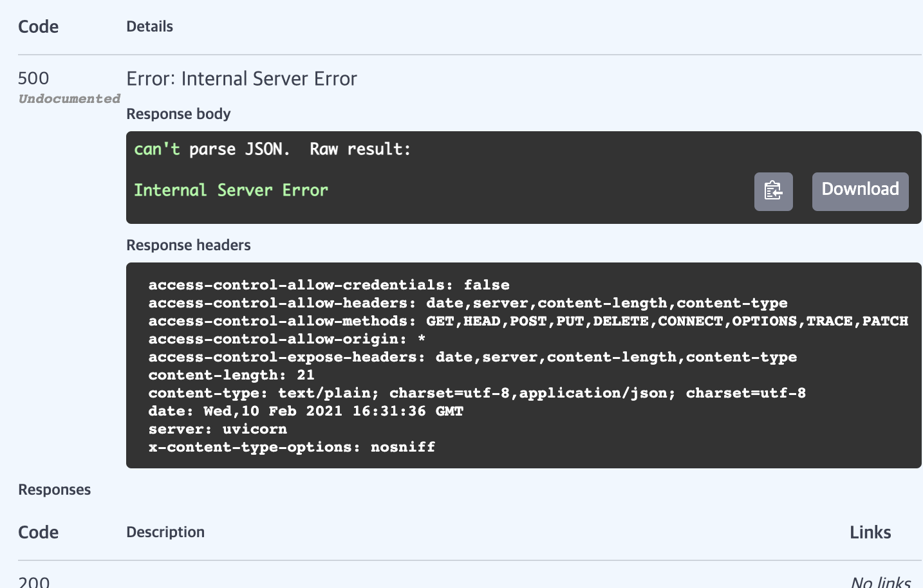Screen dimensions: 923x588
Task: Click the 'Code' header beside Description
Action: (x=38, y=532)
